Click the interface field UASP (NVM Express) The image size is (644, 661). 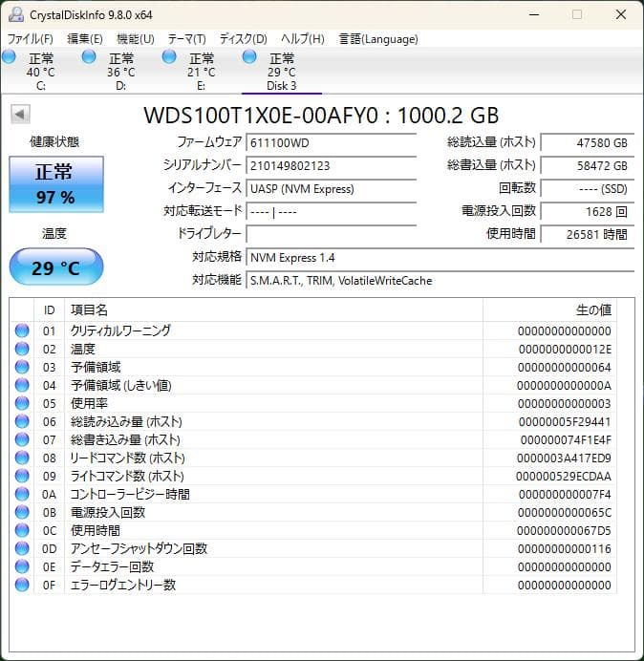tap(332, 188)
